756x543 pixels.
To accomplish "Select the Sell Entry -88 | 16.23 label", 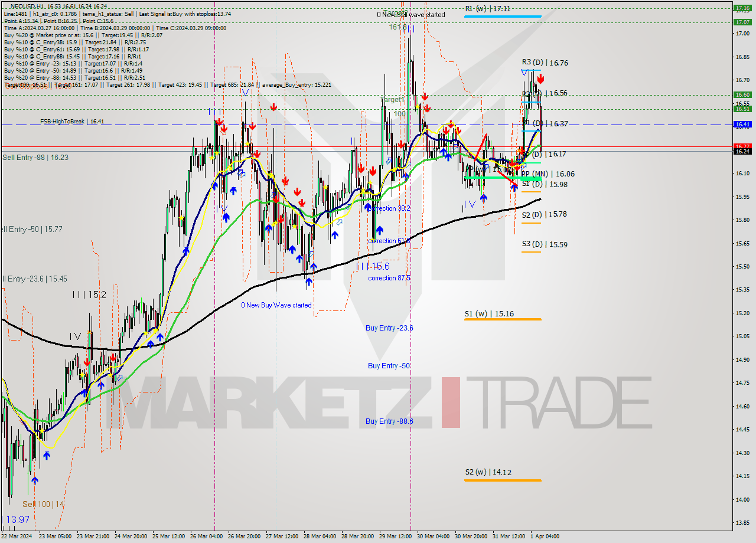I will (x=35, y=158).
